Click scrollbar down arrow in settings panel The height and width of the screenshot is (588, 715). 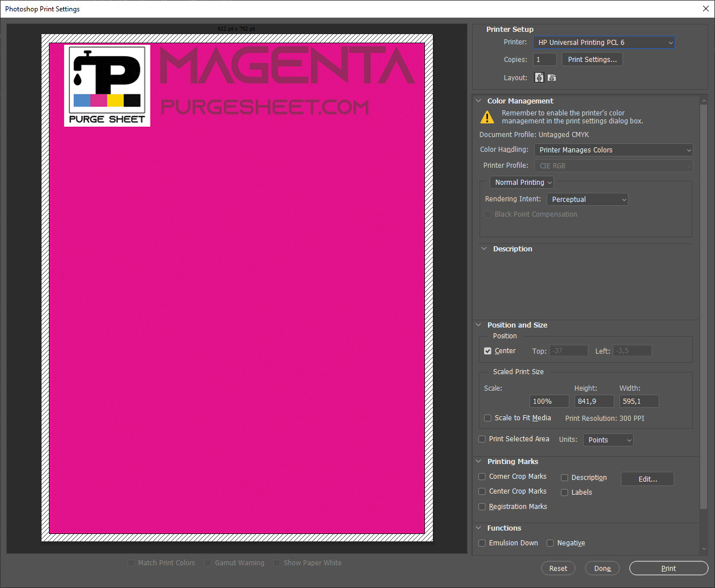point(704,549)
